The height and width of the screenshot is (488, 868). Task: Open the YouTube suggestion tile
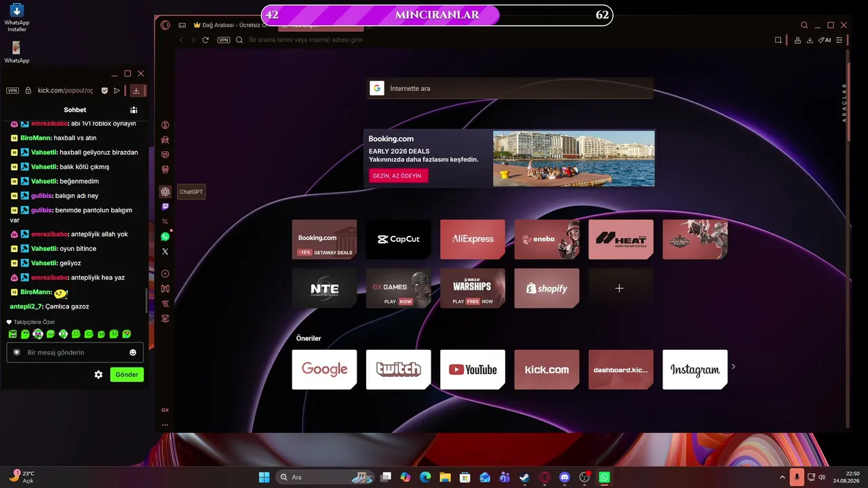[x=473, y=369]
